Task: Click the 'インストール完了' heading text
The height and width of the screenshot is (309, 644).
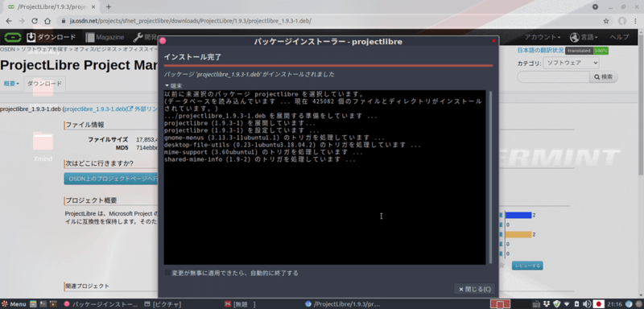Action: 192,57
